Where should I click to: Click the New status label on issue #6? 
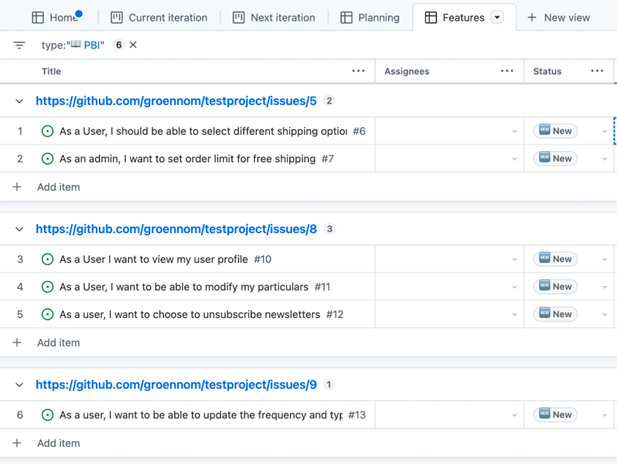[555, 131]
